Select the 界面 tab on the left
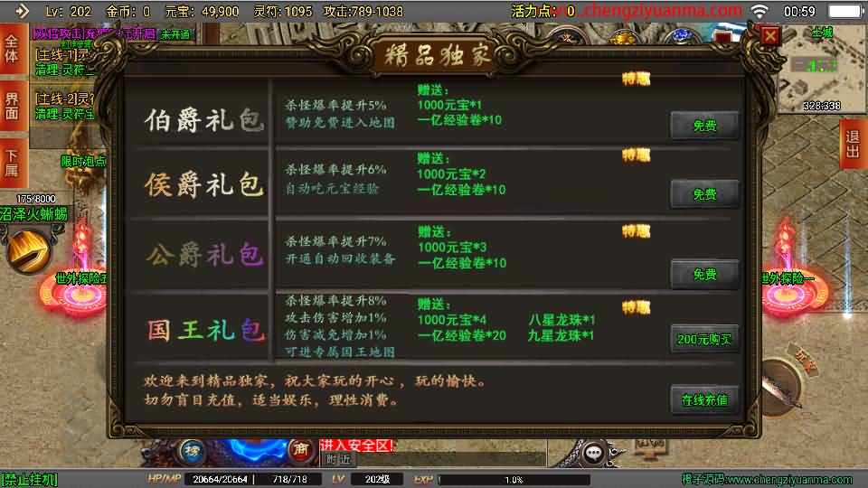The width and height of the screenshot is (868, 488). [13, 107]
